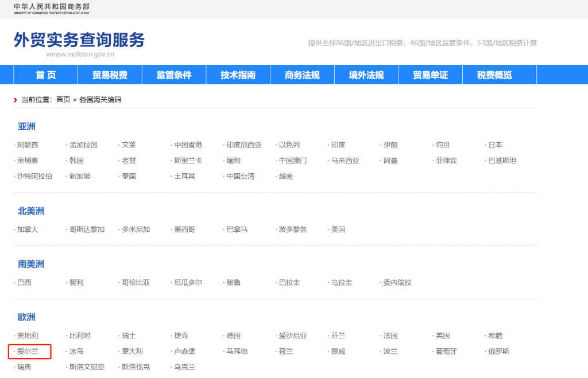Screen dimensions: 588x378
Task: Open the 阿联酋 country link
Action: pos(28,145)
